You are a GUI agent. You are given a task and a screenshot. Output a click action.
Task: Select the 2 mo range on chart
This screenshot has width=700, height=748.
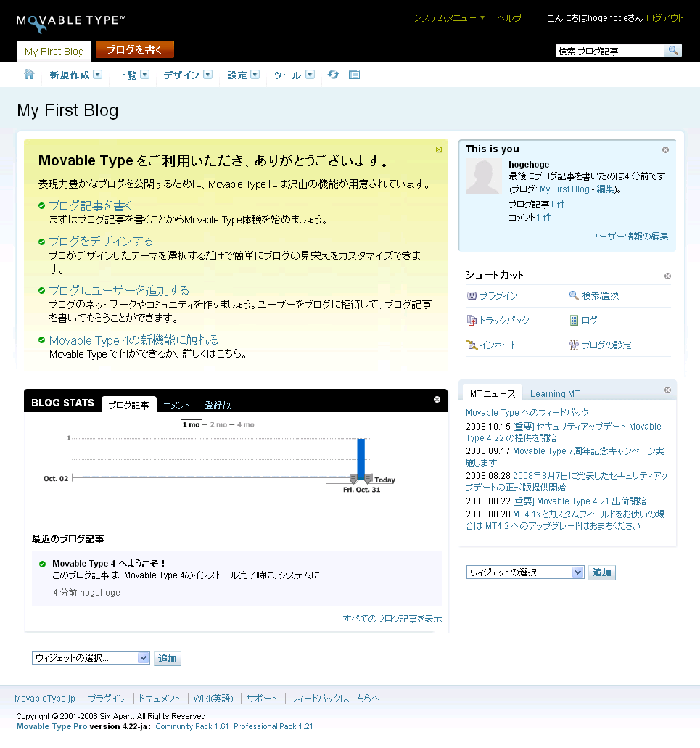point(218,424)
